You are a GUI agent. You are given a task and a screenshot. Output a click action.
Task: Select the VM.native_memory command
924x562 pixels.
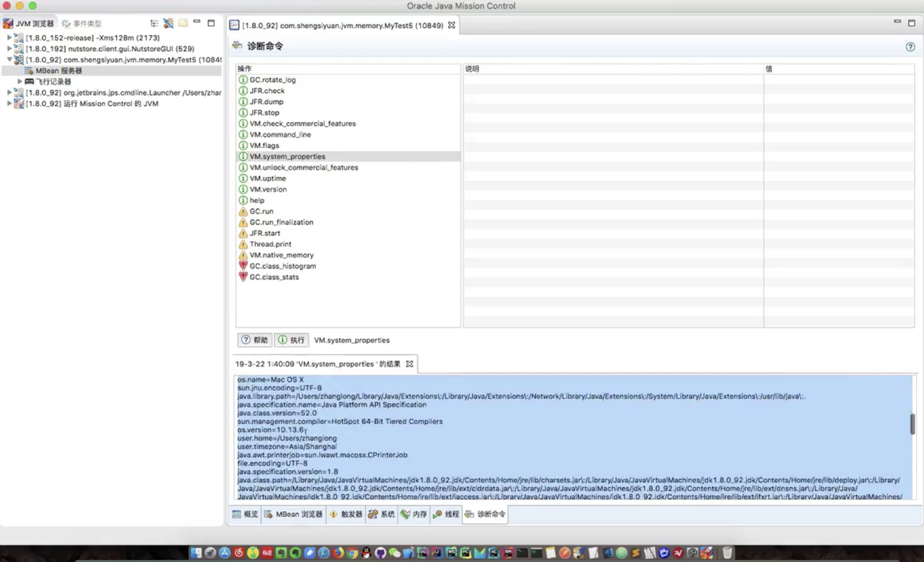pos(348,254)
